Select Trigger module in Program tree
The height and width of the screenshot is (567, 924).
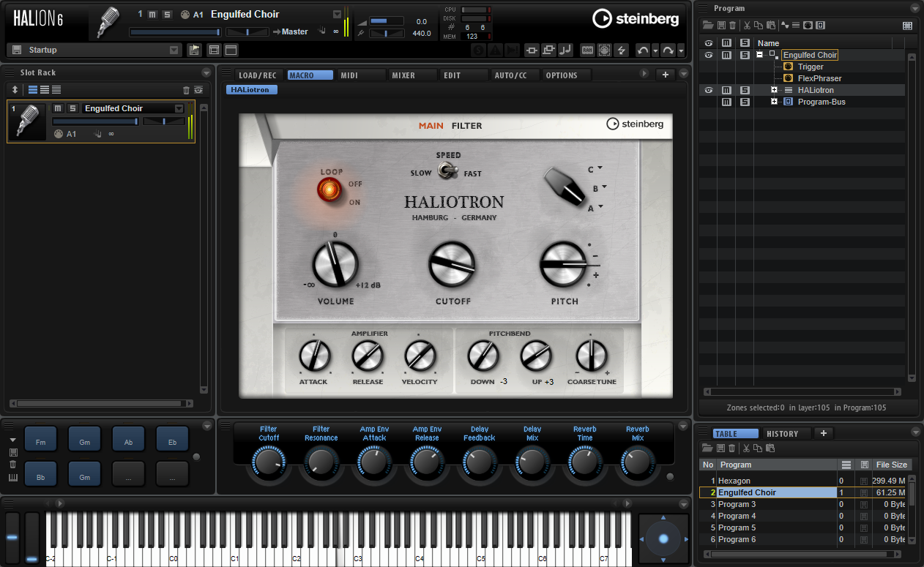point(811,67)
